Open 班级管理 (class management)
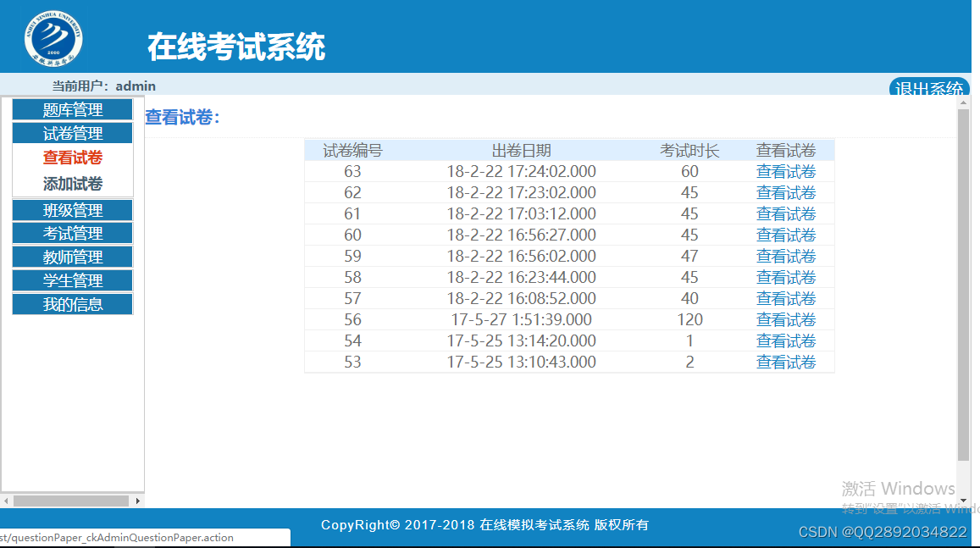The height and width of the screenshot is (548, 980). [72, 209]
